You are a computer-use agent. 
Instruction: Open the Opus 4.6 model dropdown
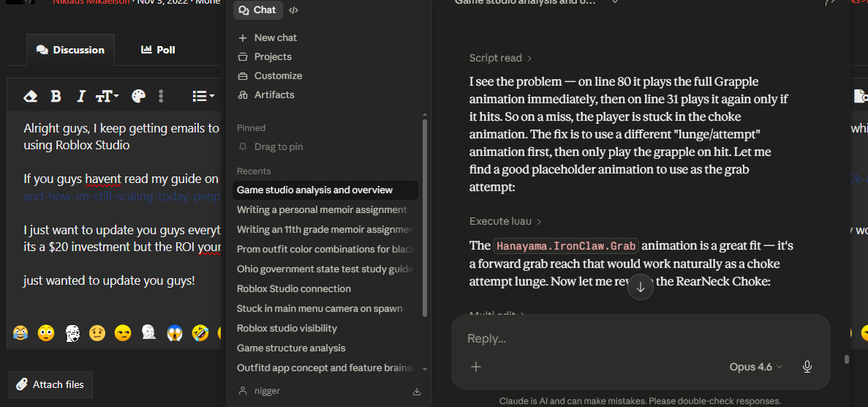[755, 367]
